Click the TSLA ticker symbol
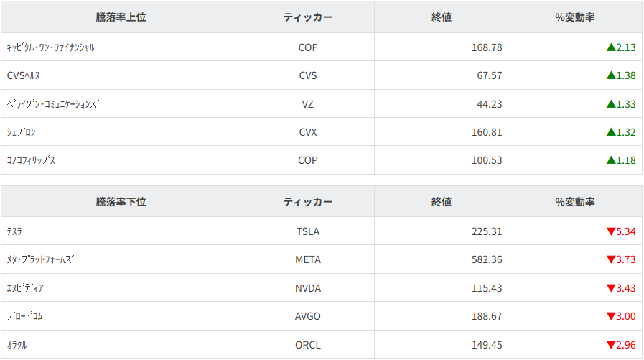Screen dimensions: 644x360 (x=307, y=231)
